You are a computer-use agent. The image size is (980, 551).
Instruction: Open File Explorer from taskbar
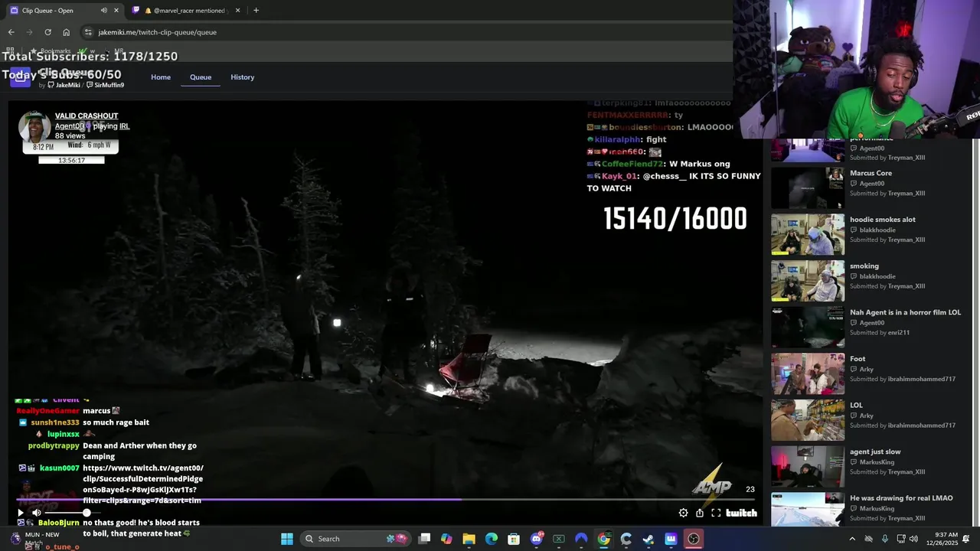(x=469, y=539)
